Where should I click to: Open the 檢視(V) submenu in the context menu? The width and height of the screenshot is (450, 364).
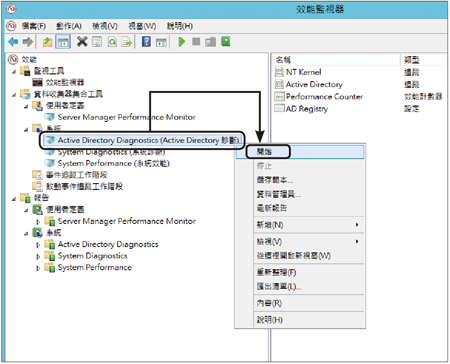pos(300,241)
